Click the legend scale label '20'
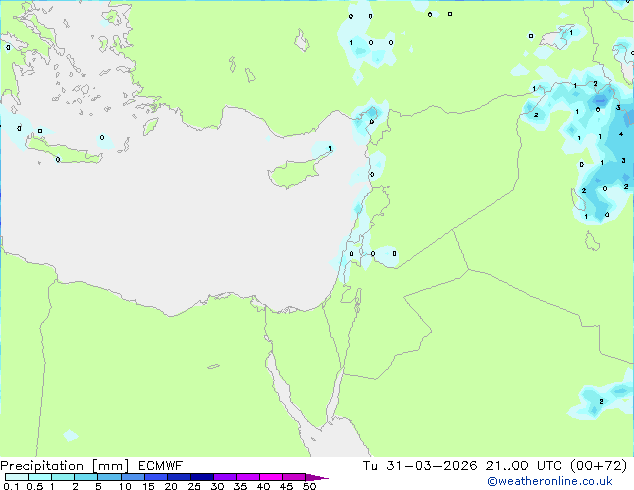This screenshot has height=490, width=634. pyautogui.click(x=171, y=486)
